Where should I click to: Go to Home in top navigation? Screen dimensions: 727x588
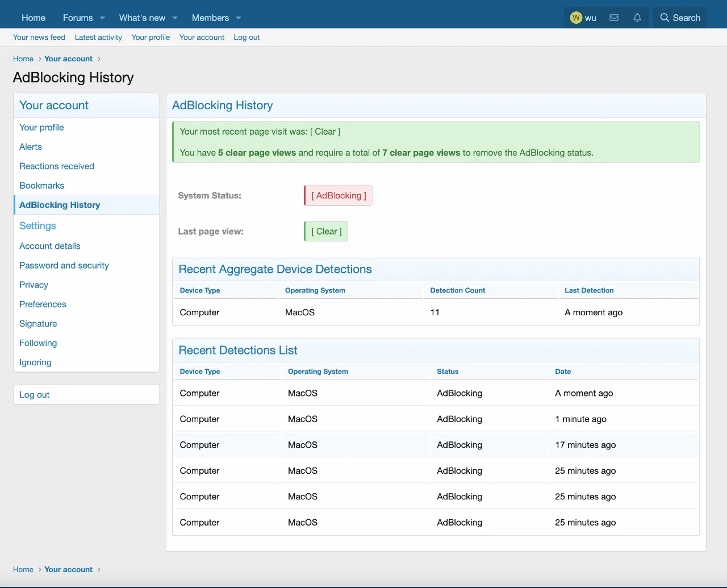tap(34, 18)
